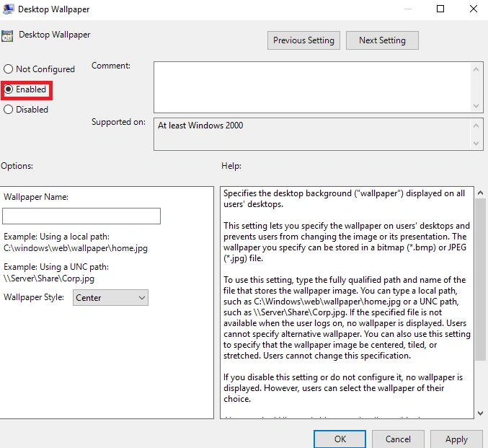Open the Wallpaper Style dropdown
The width and height of the screenshot is (488, 448).
110,297
